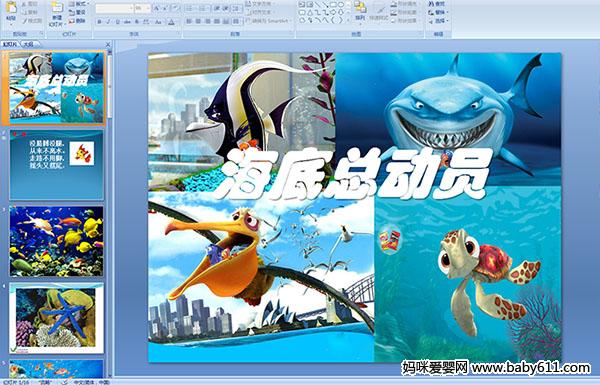This screenshot has height=385, width=600.
Task: Toggle underline text formatting
Action: pyautogui.click(x=117, y=22)
